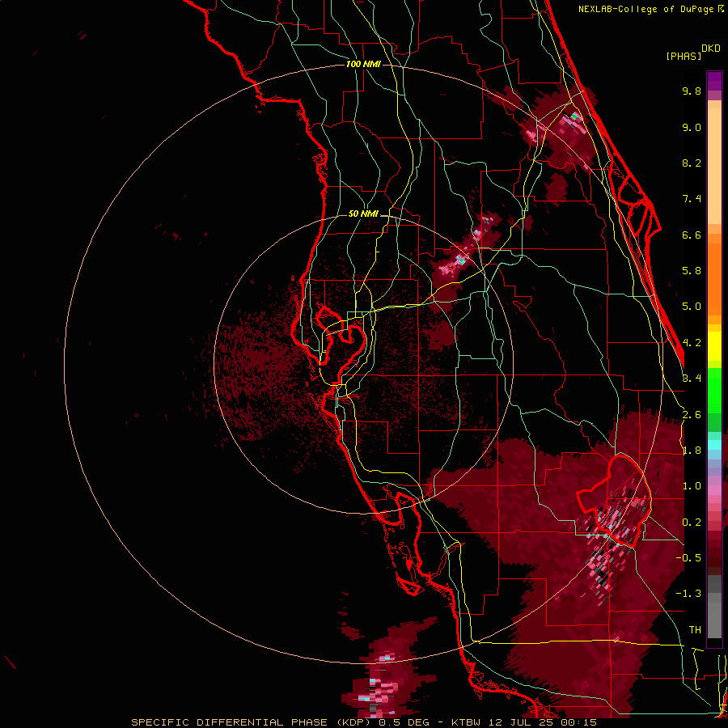Click the 50 NMI range ring label
Viewport: 728px width, 728px height.
[363, 214]
